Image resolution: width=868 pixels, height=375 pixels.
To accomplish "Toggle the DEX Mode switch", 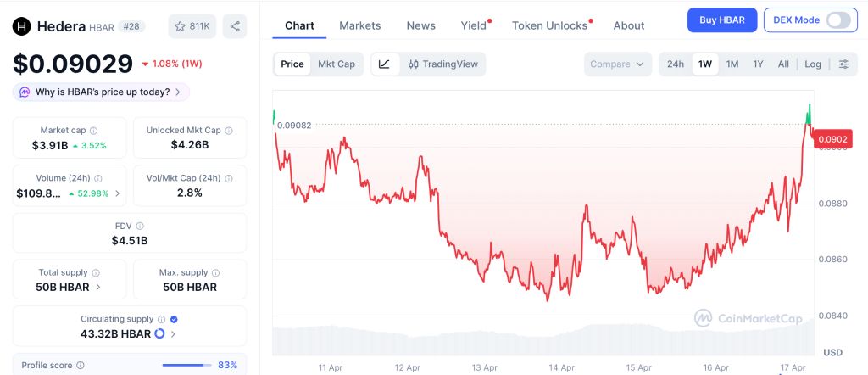I will click(837, 20).
